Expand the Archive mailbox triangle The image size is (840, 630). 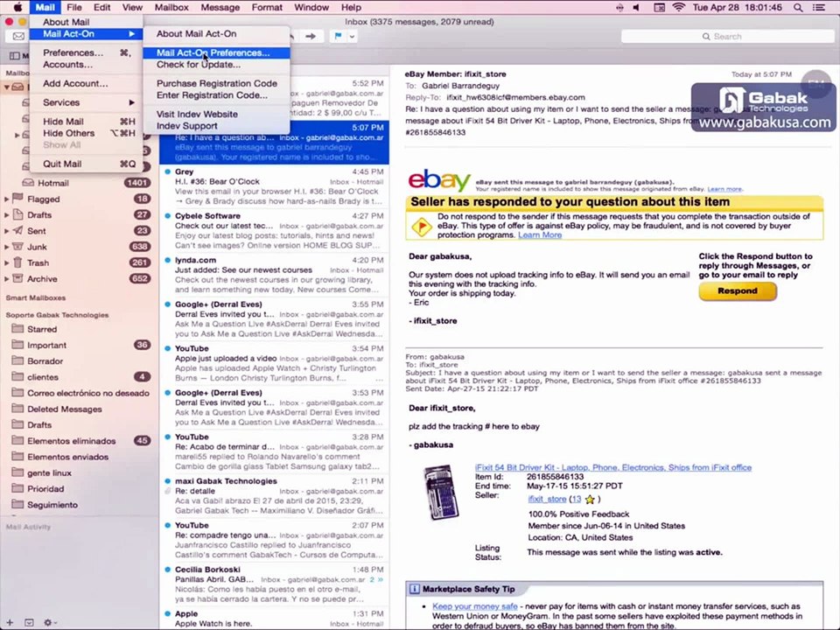coord(6,279)
